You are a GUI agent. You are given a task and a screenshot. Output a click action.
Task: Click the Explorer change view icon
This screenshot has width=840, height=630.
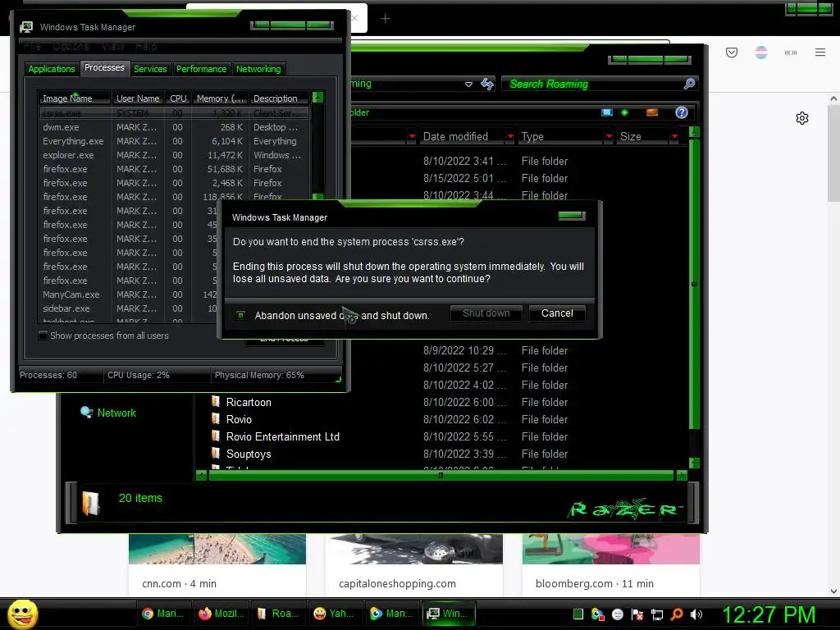(607, 112)
